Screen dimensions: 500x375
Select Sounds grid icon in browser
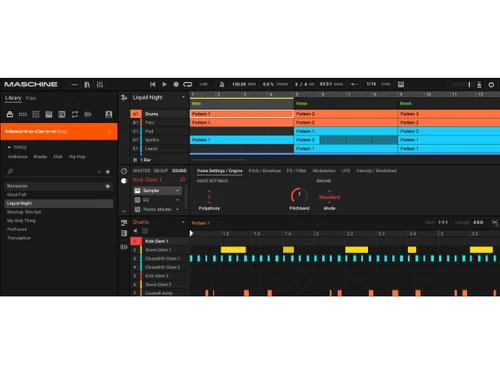tap(36, 114)
